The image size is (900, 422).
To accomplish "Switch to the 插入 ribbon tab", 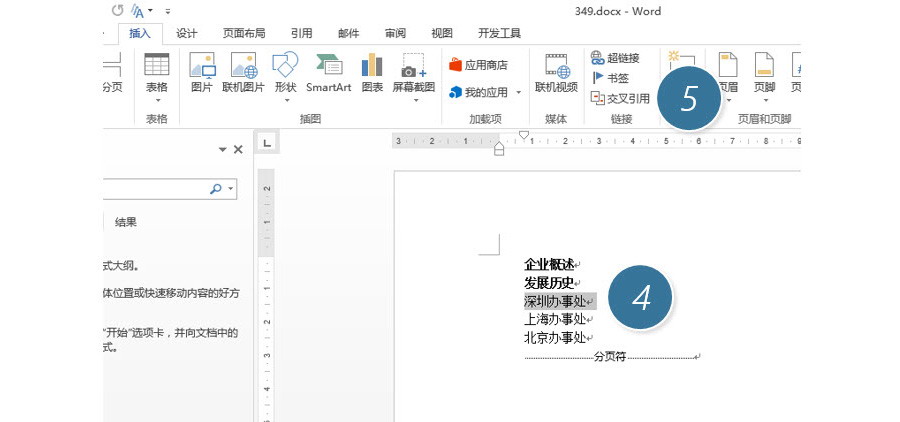I will [x=140, y=33].
